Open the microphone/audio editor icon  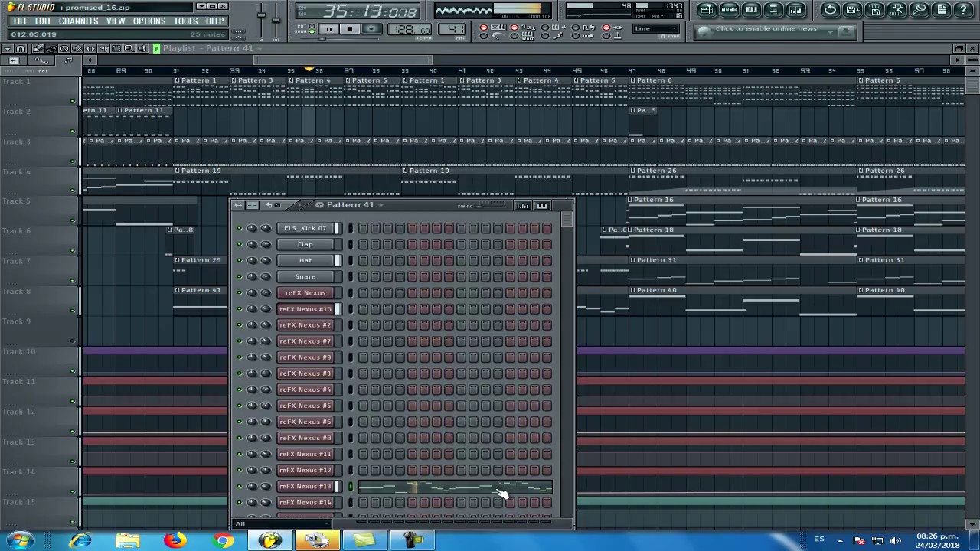(x=920, y=10)
